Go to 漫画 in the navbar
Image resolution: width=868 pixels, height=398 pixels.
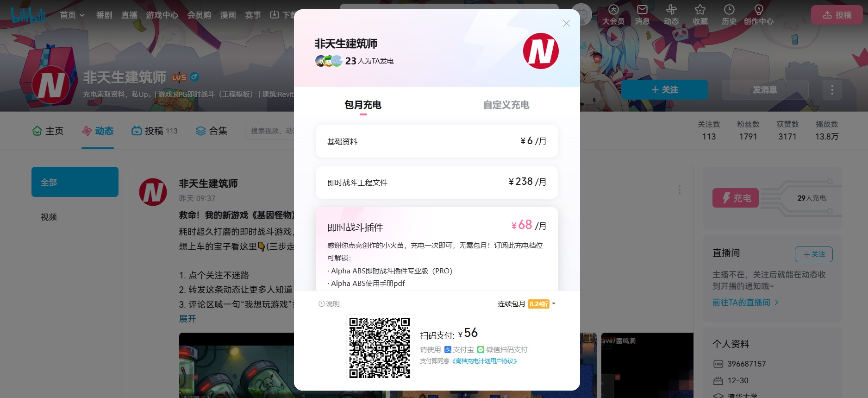228,15
